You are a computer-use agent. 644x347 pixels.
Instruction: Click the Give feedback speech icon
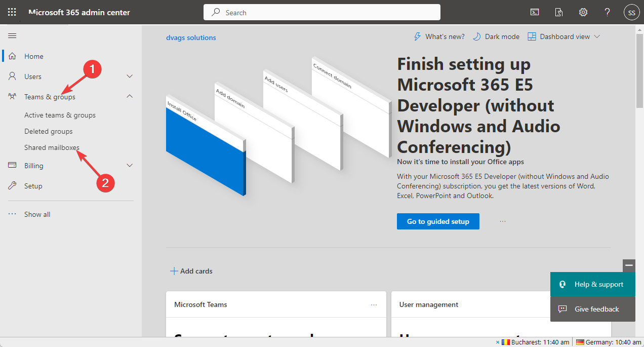(562, 309)
